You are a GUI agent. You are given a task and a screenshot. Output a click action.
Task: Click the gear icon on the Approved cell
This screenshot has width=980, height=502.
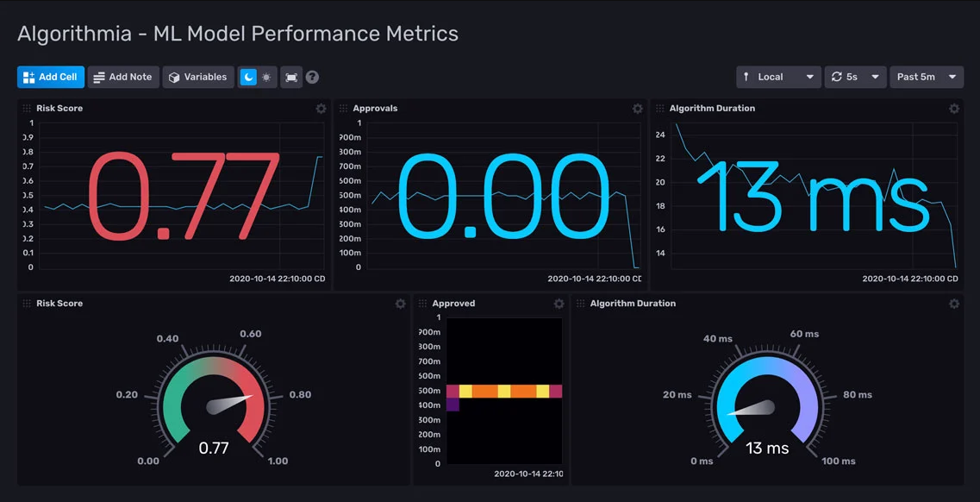559,304
